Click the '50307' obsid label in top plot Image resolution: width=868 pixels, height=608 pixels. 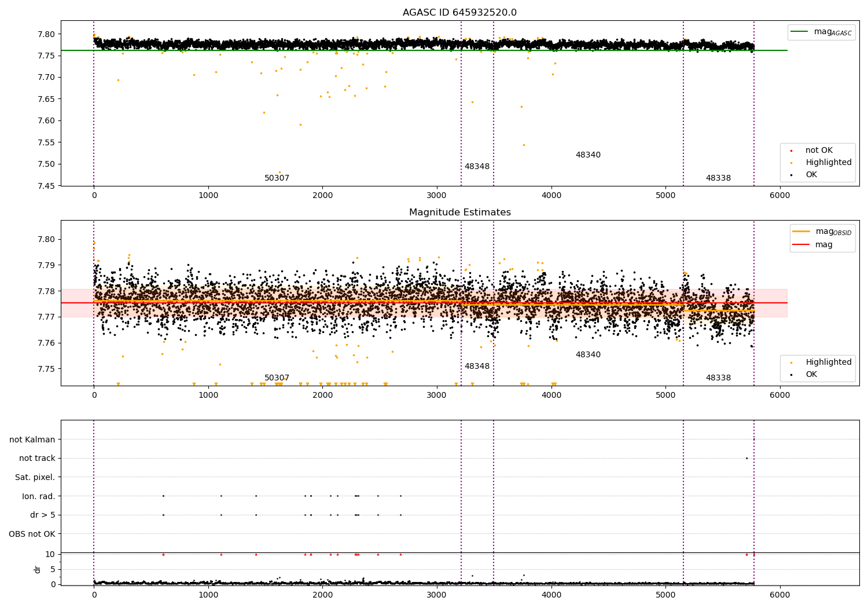(x=277, y=178)
